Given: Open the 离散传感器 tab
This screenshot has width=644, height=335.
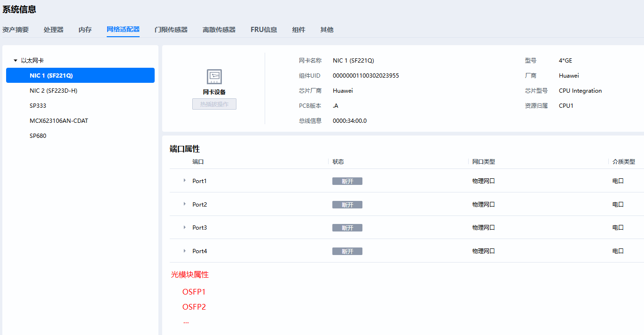Looking at the screenshot, I should (x=219, y=30).
